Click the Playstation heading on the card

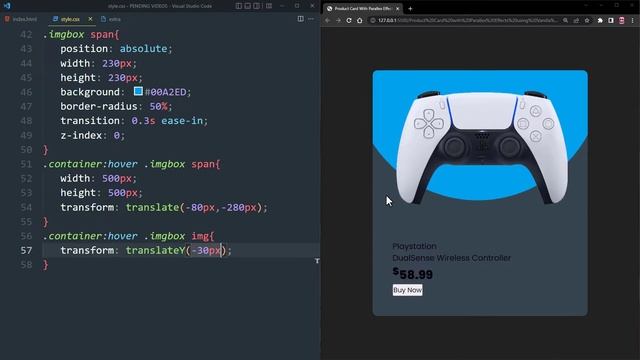tap(414, 246)
